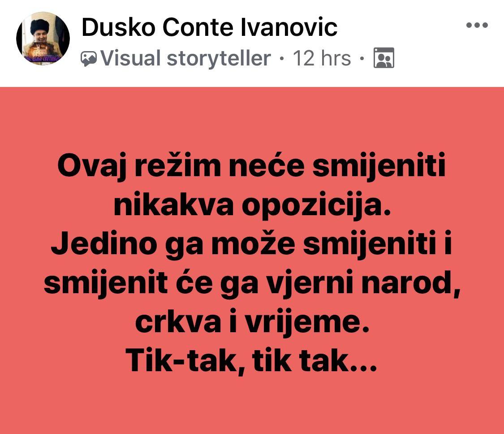
Task: Click the Visual storyteller badge icon
Action: tap(89, 59)
